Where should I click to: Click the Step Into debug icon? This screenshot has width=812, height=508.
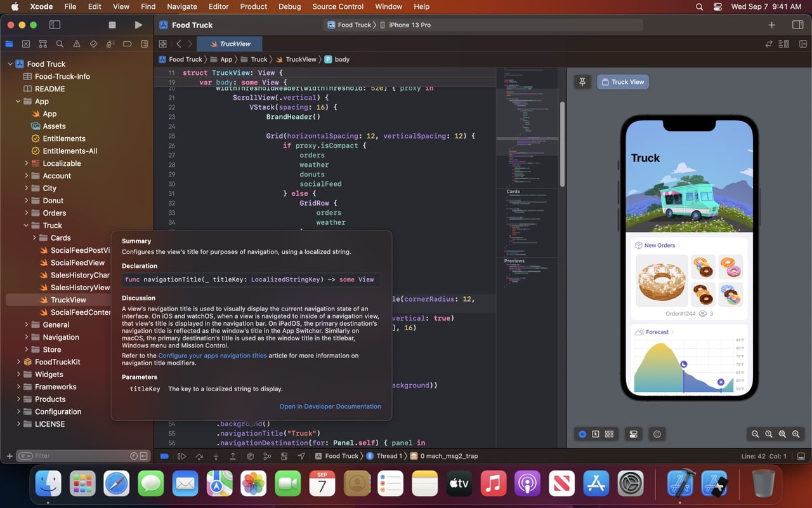216,455
